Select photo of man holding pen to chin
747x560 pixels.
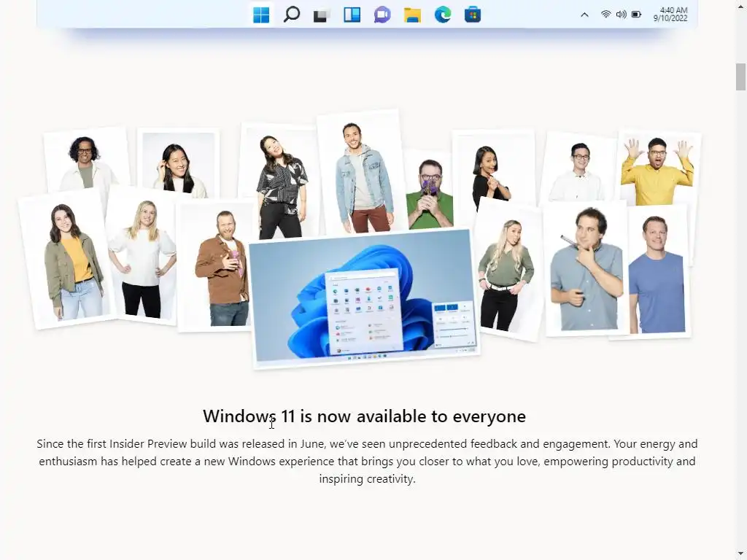pyautogui.click(x=586, y=268)
